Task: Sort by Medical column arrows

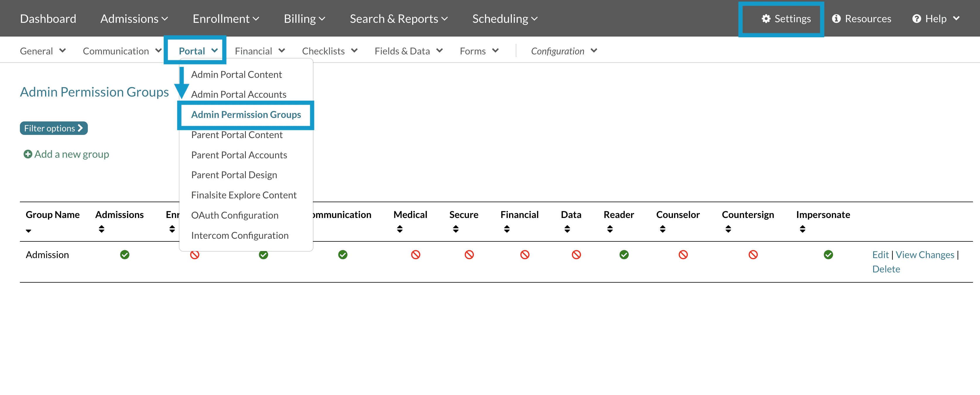Action: 400,229
